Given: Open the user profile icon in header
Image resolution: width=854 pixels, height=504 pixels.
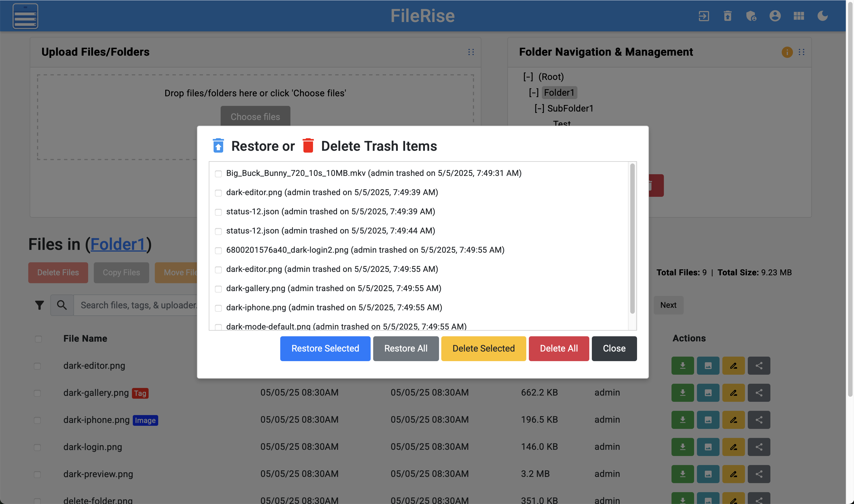Looking at the screenshot, I should coord(775,16).
